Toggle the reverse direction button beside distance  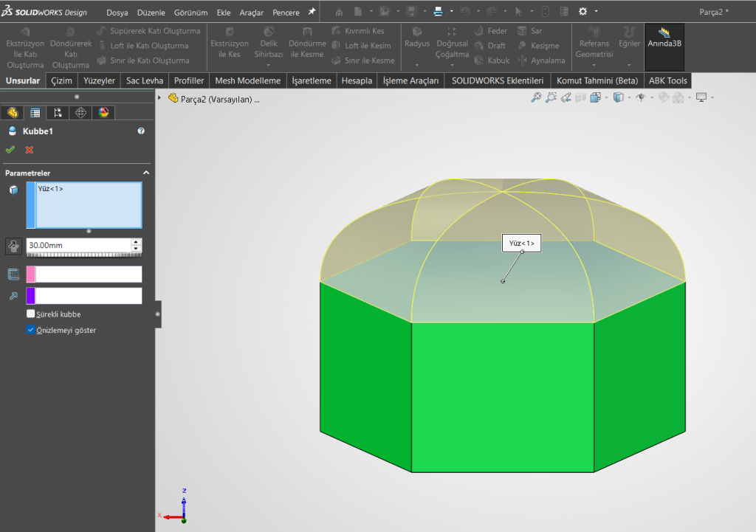coord(13,246)
